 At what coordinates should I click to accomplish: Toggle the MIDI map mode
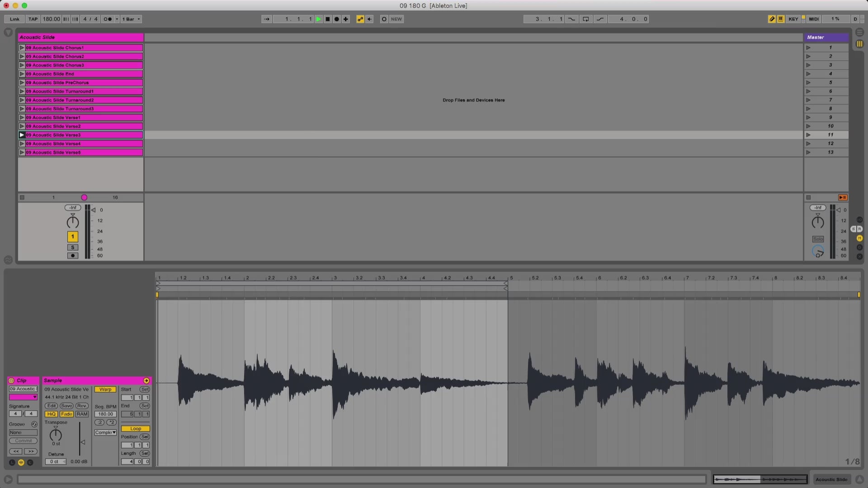[814, 19]
